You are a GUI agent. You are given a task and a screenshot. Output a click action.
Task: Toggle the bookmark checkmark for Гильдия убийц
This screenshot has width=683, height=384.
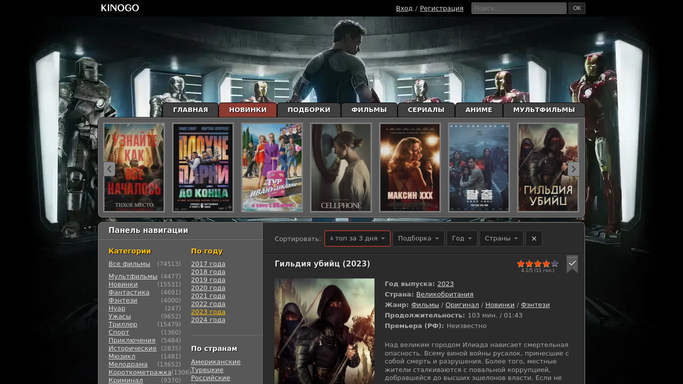572,264
